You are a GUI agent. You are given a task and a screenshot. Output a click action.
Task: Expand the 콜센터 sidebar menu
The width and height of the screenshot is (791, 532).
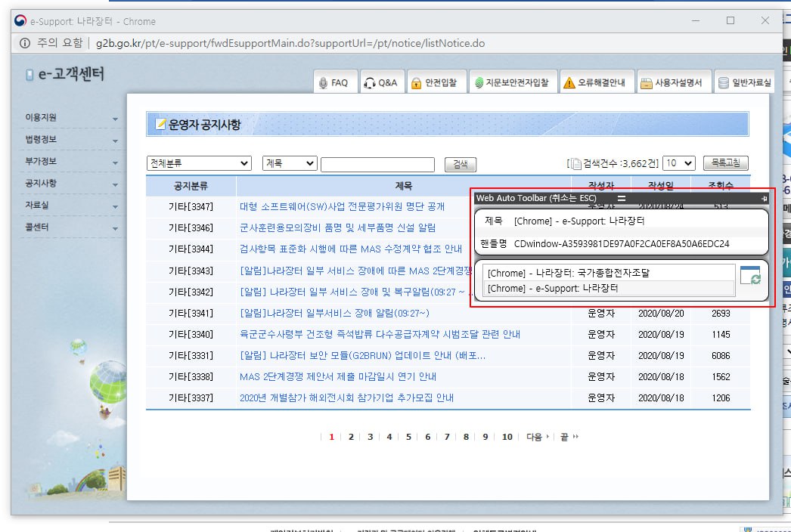pos(71,227)
